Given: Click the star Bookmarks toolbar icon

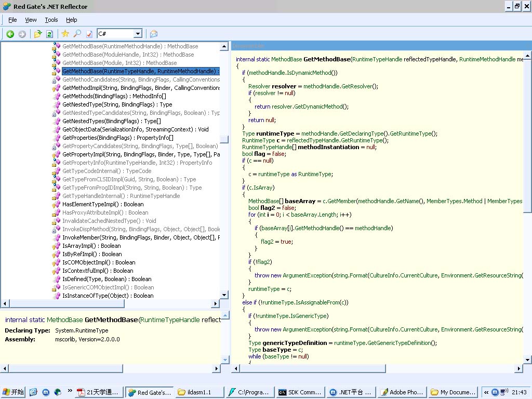Looking at the screenshot, I should tap(65, 34).
